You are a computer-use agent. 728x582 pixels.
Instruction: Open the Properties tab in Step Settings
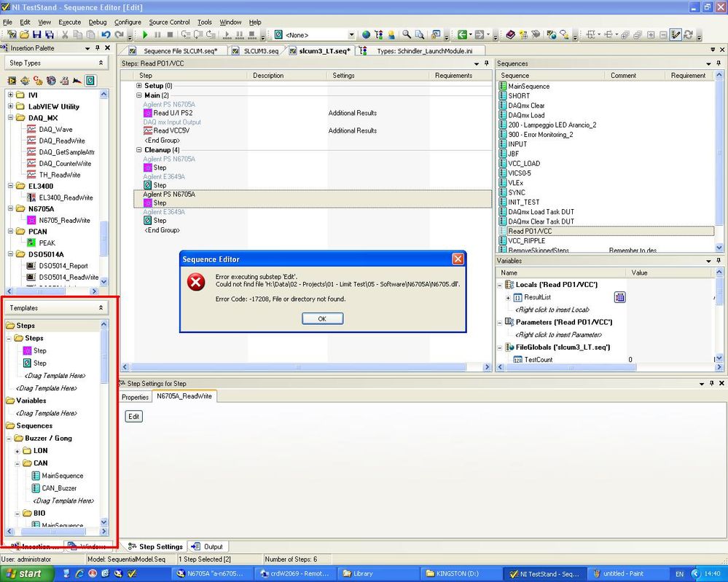click(135, 397)
